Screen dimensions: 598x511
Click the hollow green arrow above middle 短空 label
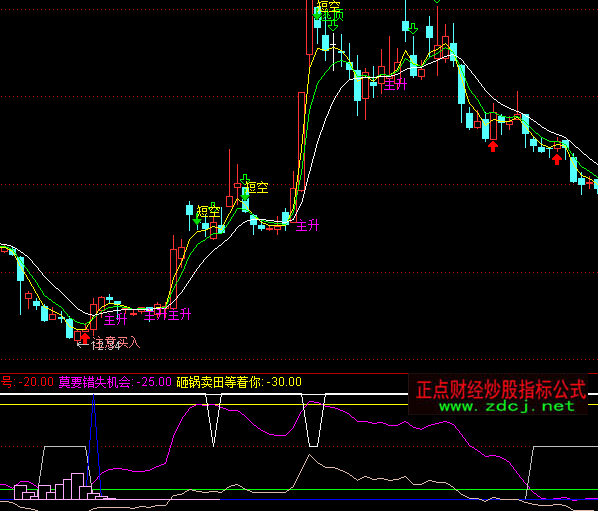pos(244,179)
